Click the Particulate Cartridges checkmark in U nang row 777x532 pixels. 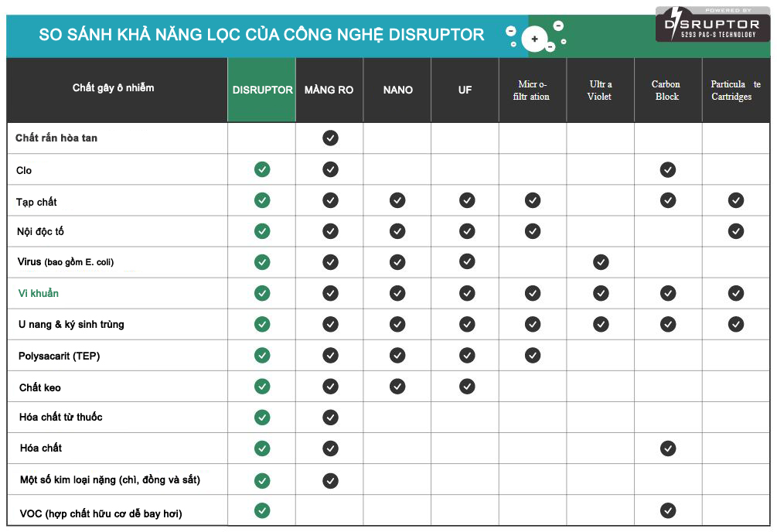[x=736, y=324]
